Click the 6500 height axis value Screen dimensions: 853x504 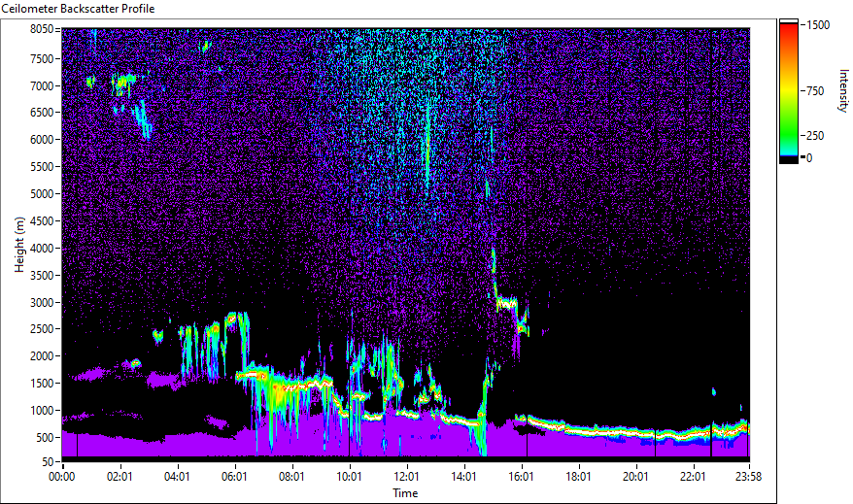click(42, 113)
